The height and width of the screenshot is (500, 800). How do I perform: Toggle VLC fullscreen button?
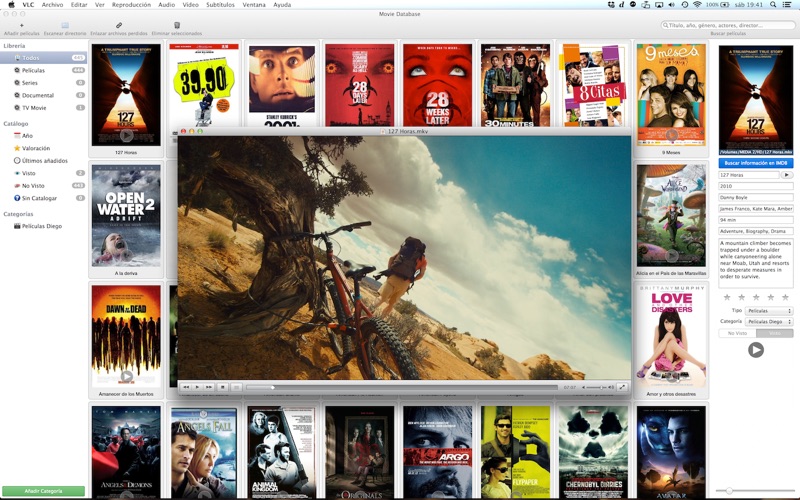pos(622,387)
